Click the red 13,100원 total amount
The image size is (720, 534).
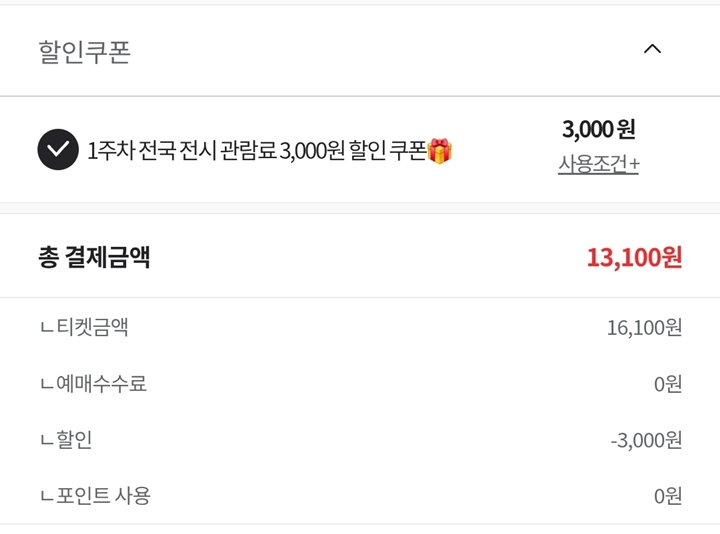(634, 257)
